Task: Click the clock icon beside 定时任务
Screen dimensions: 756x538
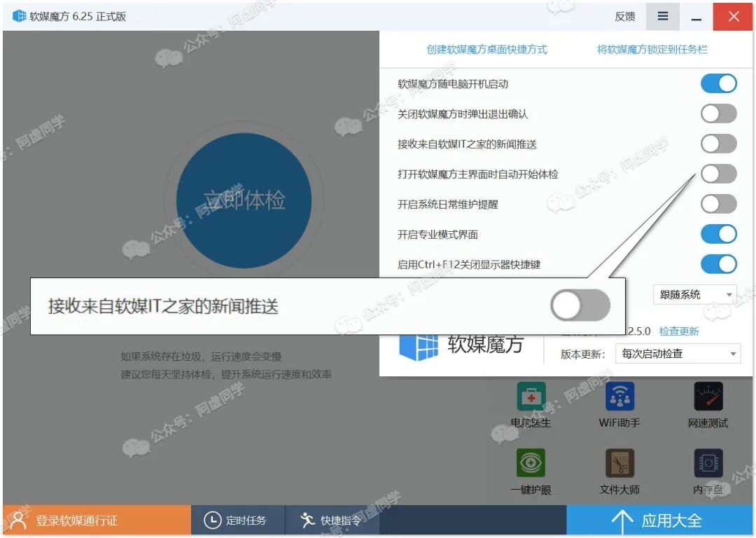Action: pyautogui.click(x=213, y=520)
